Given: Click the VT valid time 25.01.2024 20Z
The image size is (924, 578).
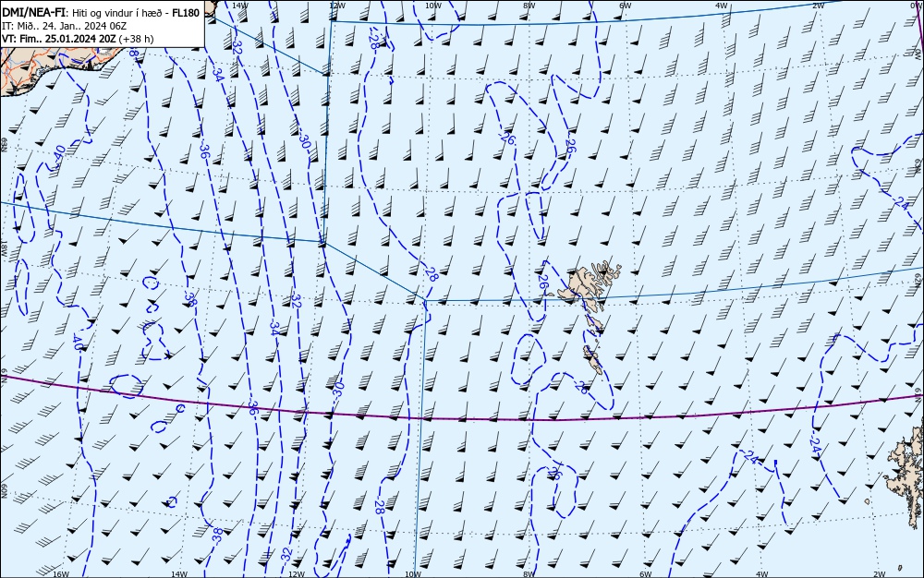Looking at the screenshot, I should [x=59, y=39].
